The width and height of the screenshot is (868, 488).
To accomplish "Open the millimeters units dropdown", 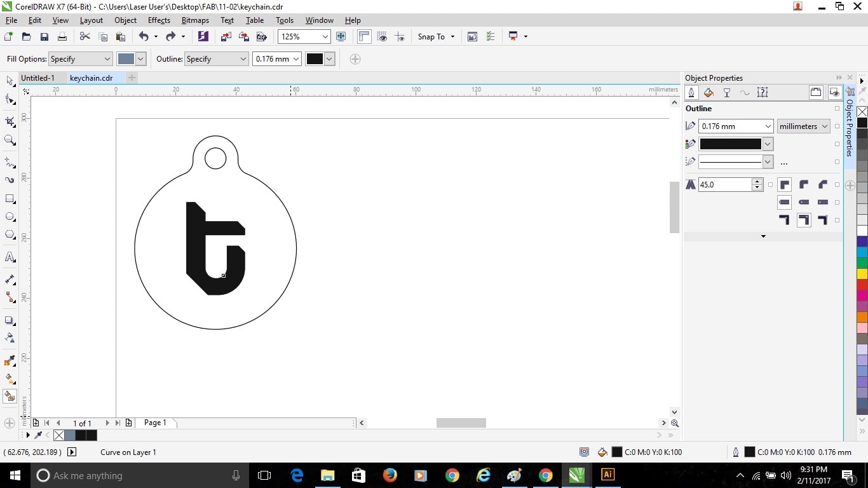I will pos(803,126).
